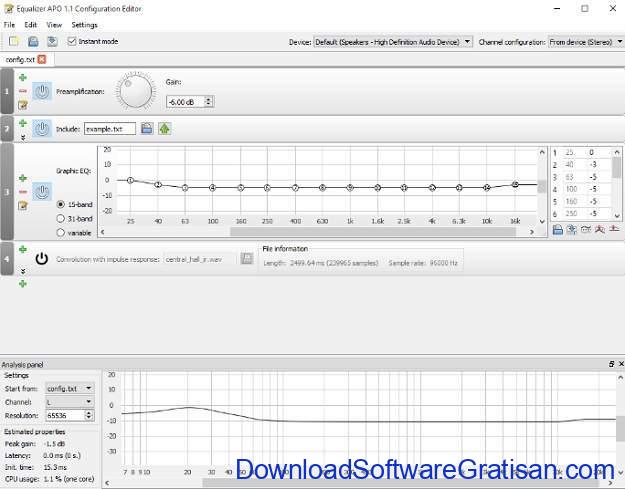The height and width of the screenshot is (489, 625).
Task: Click the Save file toolbar icon
Action: tap(52, 41)
